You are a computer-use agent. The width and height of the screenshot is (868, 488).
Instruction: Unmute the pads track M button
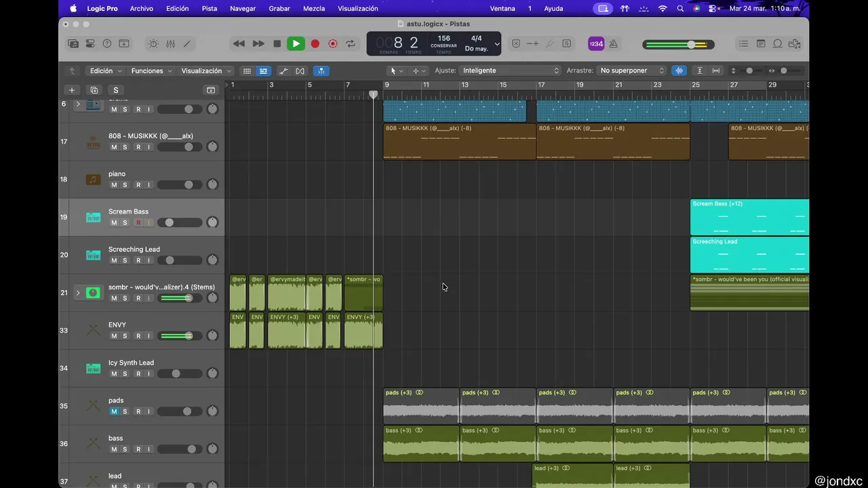(114, 411)
